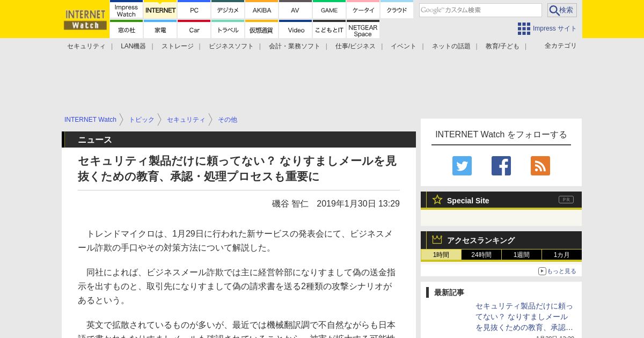This screenshot has width=644, height=338.
Task: Open the こどもとIT tab
Action: coord(330,30)
